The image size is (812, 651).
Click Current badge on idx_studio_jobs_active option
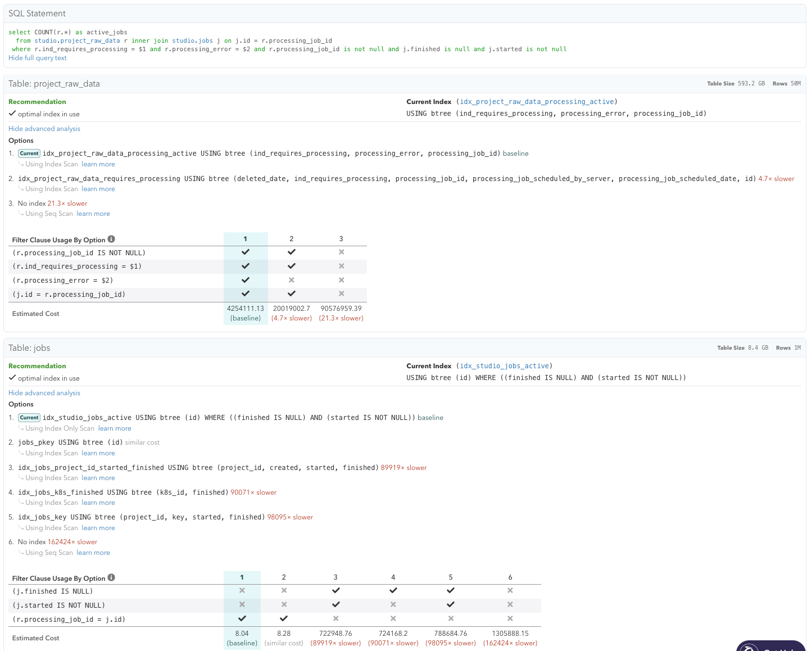click(29, 418)
